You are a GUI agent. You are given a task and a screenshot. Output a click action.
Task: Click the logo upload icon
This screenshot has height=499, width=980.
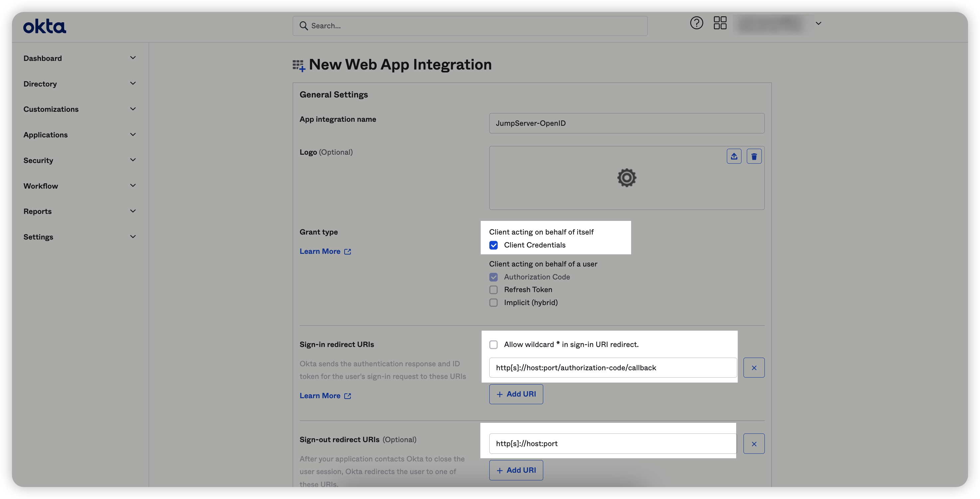[x=734, y=156]
